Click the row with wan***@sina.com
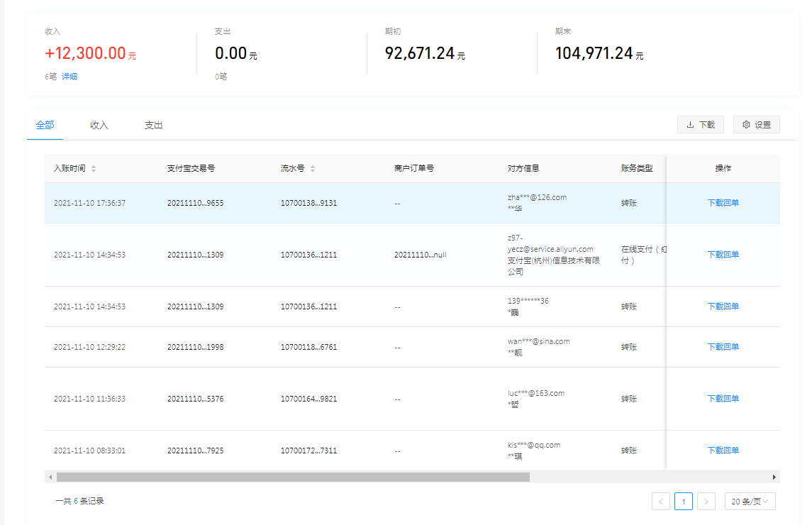Image resolution: width=812 pixels, height=525 pixels. tap(355, 347)
